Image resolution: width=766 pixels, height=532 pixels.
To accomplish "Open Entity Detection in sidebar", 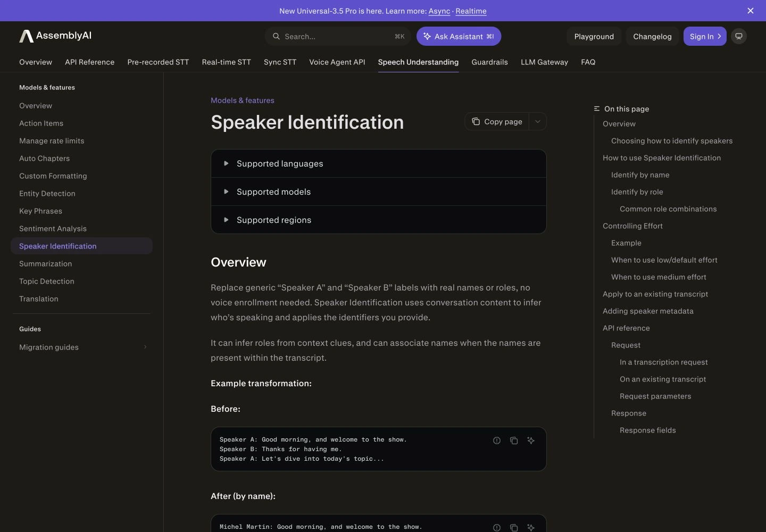I will pos(82,193).
